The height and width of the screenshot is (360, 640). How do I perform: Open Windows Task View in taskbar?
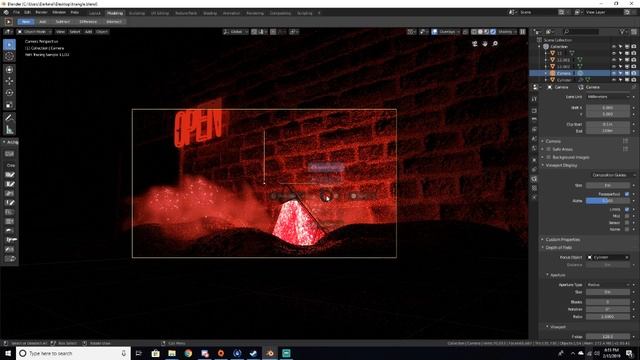pos(139,353)
